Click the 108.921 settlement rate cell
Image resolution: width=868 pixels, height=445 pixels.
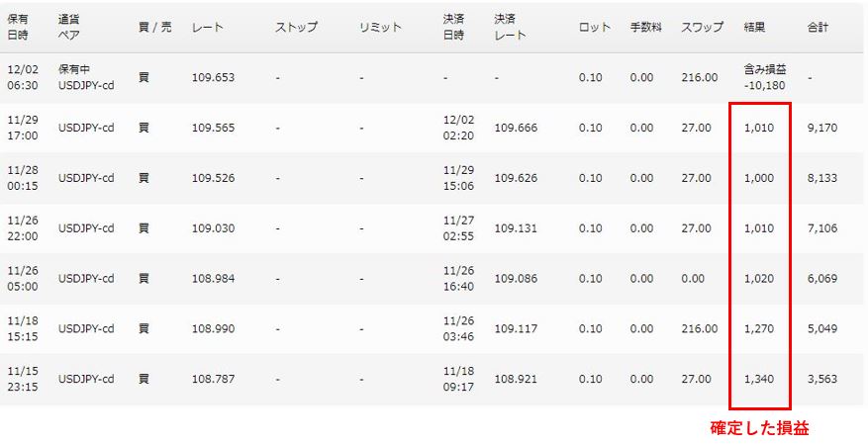(x=516, y=379)
